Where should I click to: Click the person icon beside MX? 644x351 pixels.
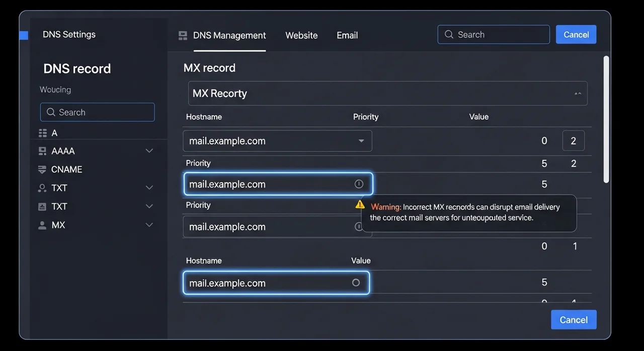pyautogui.click(x=42, y=225)
